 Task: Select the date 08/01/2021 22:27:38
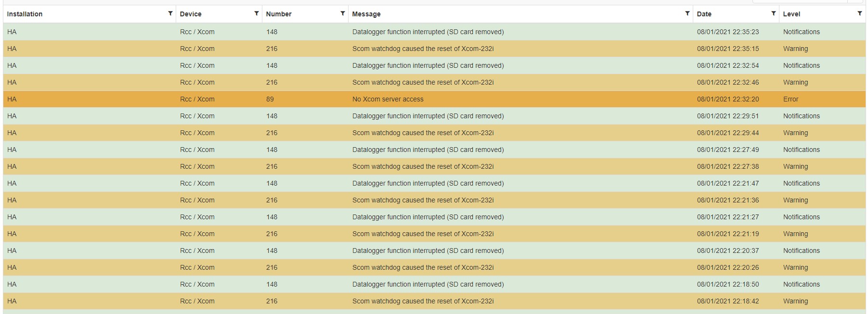[727, 166]
